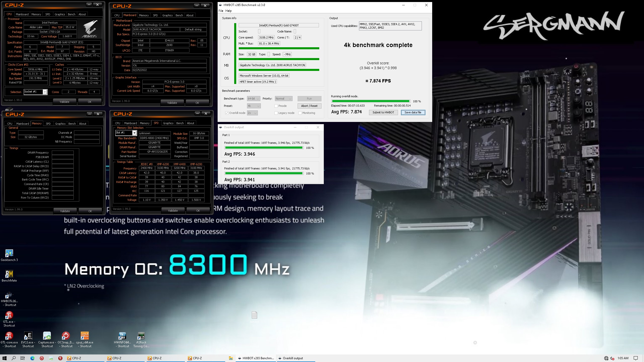Open the Priority Normal dropdown

click(284, 99)
